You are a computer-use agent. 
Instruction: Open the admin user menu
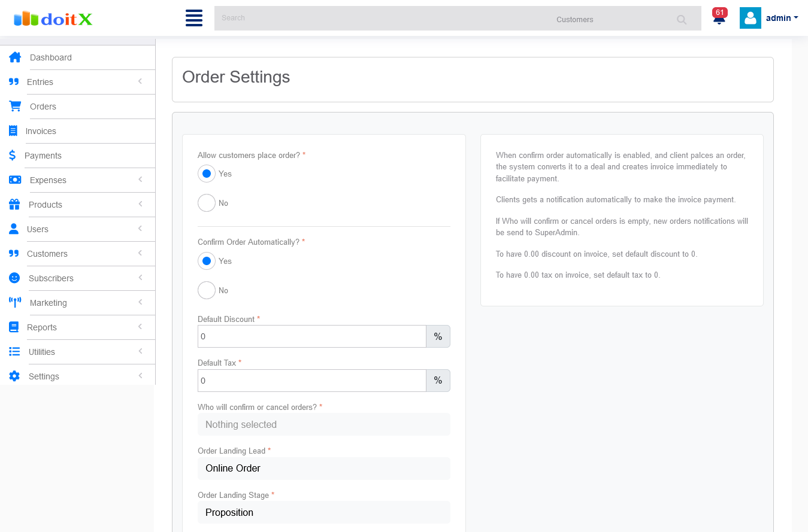click(770, 18)
